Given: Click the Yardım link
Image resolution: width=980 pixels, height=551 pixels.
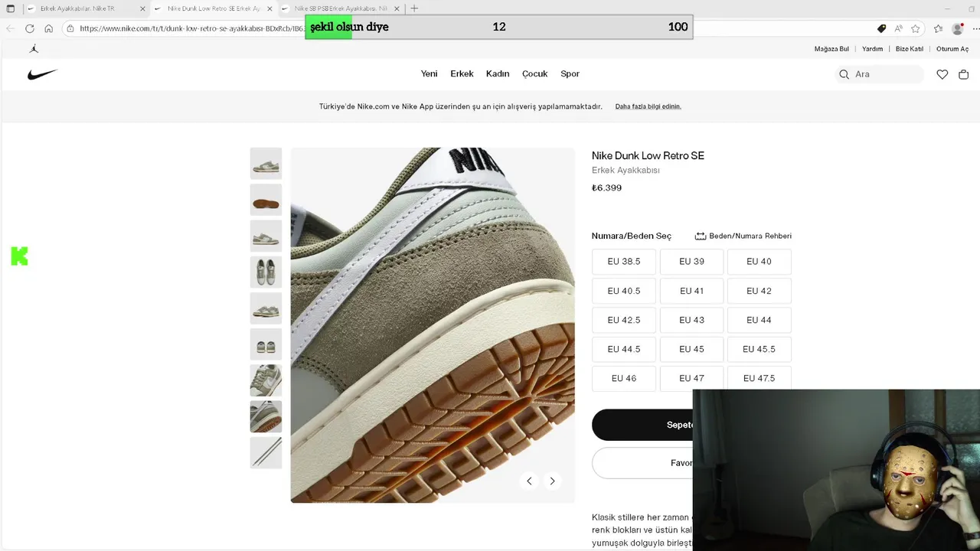Looking at the screenshot, I should click(x=872, y=49).
